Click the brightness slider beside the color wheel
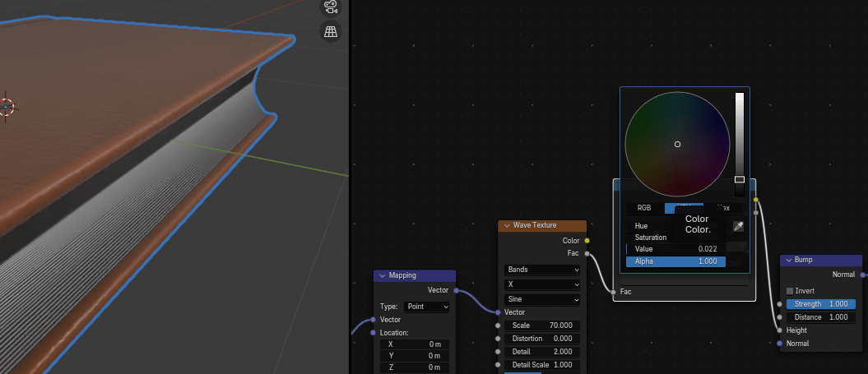 click(x=740, y=136)
